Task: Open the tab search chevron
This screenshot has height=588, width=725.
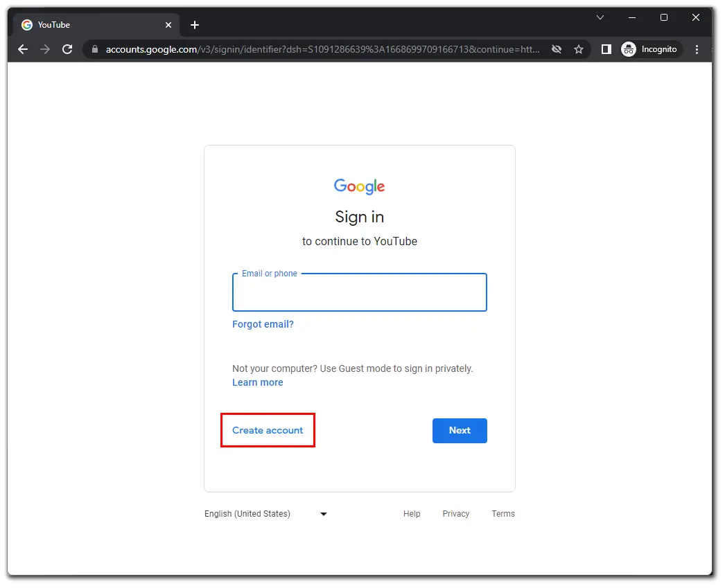Action: pos(600,17)
